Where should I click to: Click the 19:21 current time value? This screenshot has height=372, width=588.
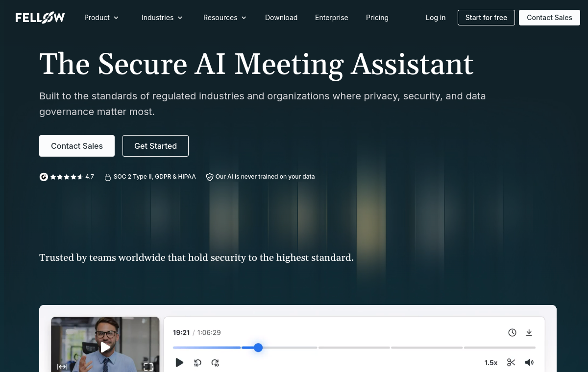181,333
